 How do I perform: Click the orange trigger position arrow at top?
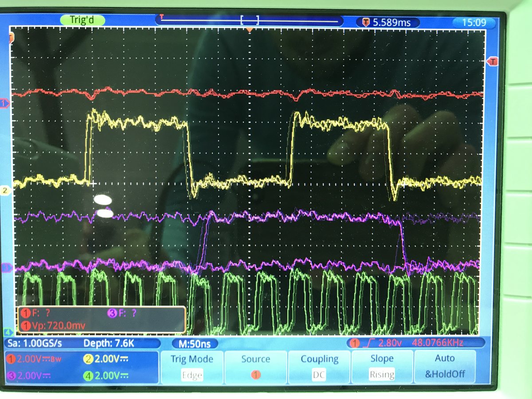[250, 30]
